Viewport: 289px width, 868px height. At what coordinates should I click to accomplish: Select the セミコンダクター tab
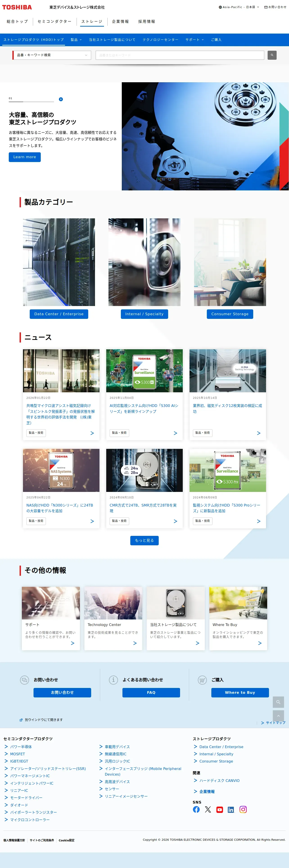[54, 22]
